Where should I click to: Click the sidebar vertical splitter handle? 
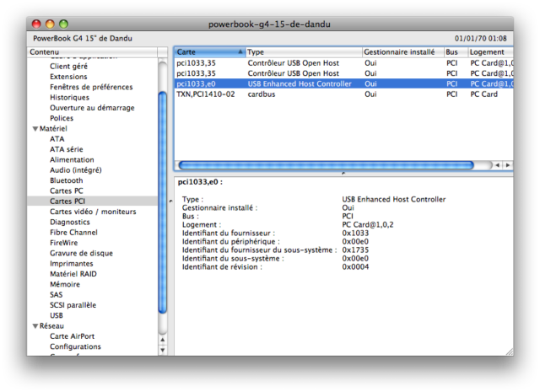tap(170, 201)
